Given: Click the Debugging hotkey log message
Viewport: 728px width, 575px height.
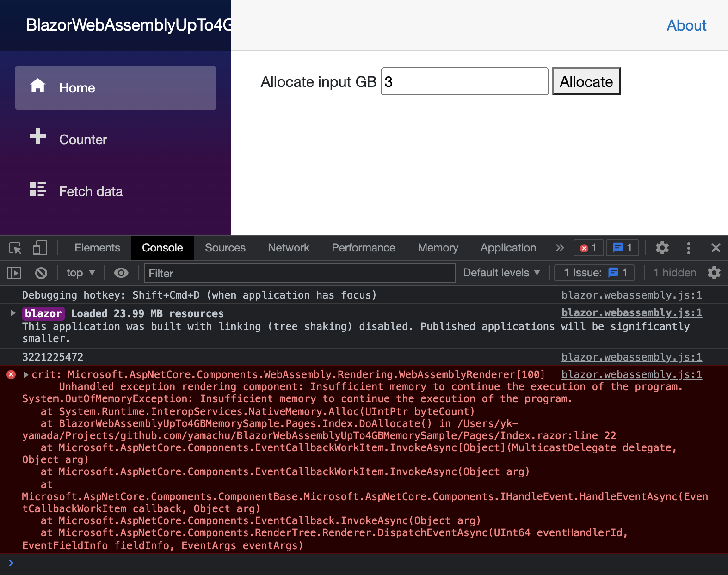Looking at the screenshot, I should 199,295.
